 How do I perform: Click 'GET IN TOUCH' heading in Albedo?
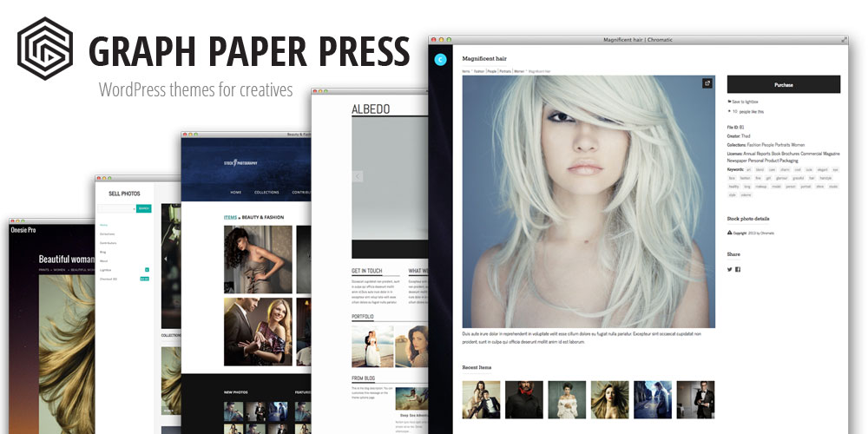pos(366,271)
